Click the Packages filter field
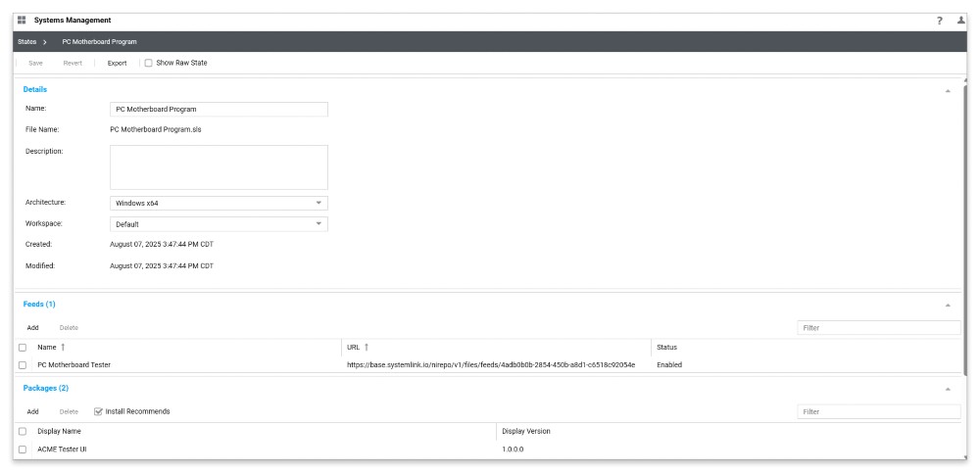Image resolution: width=980 pixels, height=473 pixels. tap(879, 411)
